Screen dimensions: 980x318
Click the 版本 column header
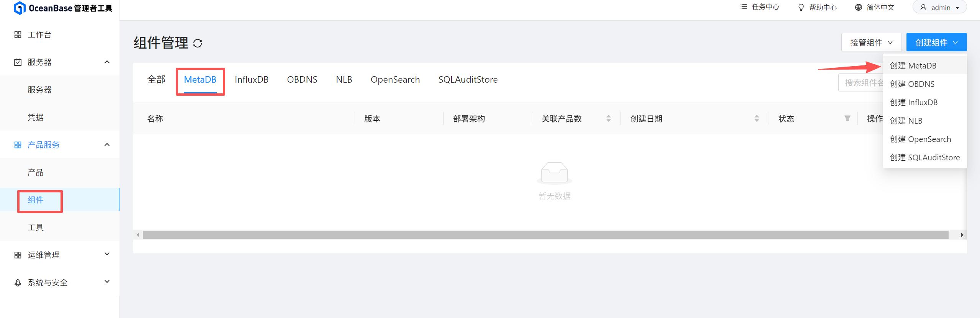point(372,119)
